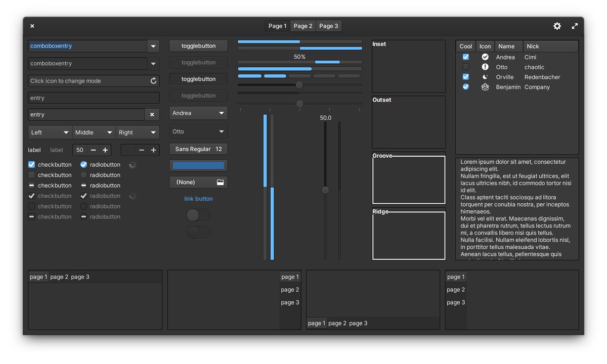Screen dimensions: 607x364
Task: Click the blue color chooser button
Action: [198, 165]
